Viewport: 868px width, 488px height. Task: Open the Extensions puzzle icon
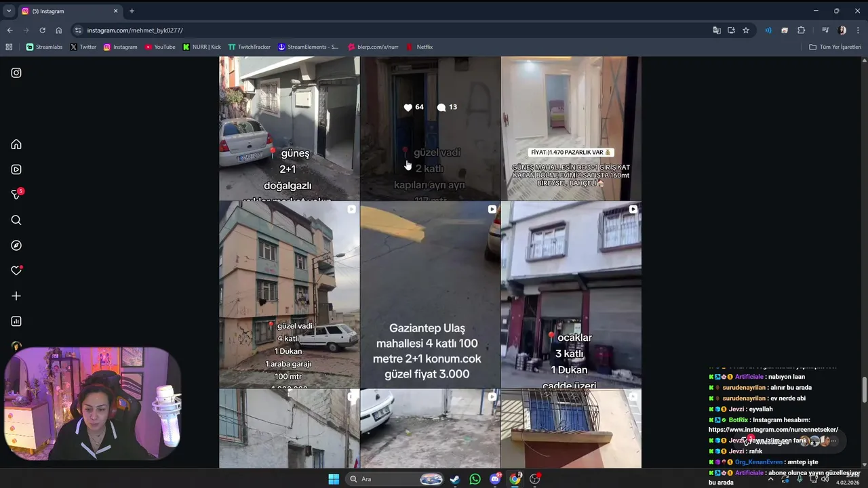(x=801, y=30)
